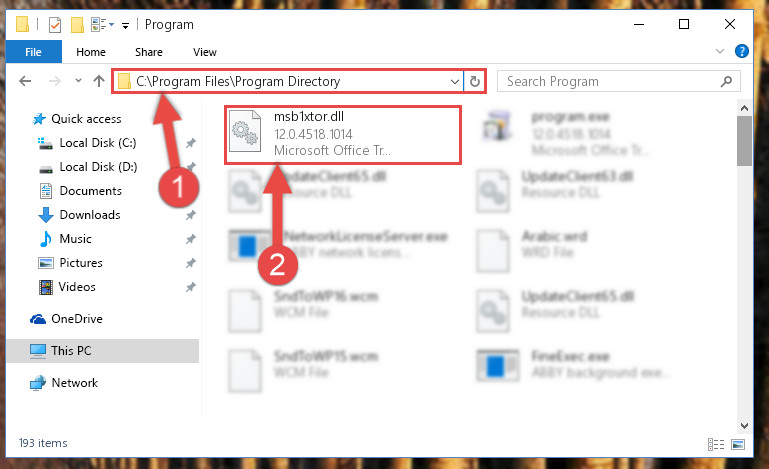Select the msb1xtor.dll file

(343, 135)
